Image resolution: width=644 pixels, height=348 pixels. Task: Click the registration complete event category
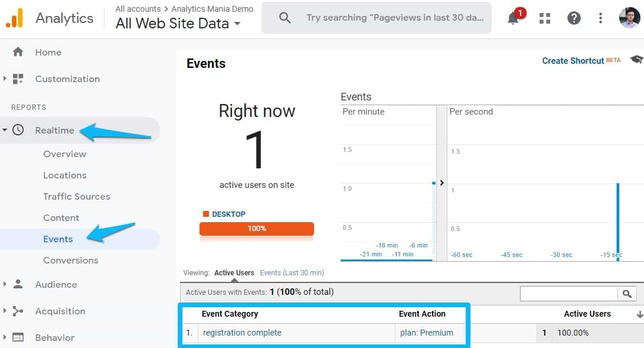242,333
